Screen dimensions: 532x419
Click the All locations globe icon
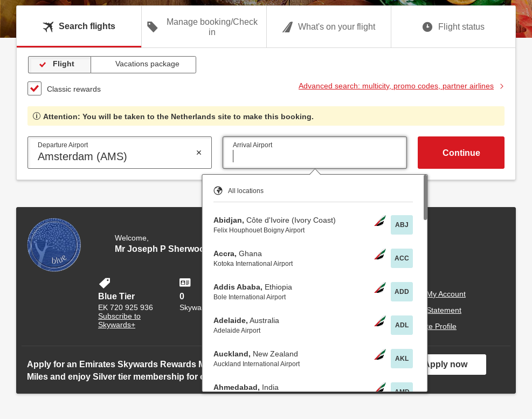pyautogui.click(x=218, y=190)
